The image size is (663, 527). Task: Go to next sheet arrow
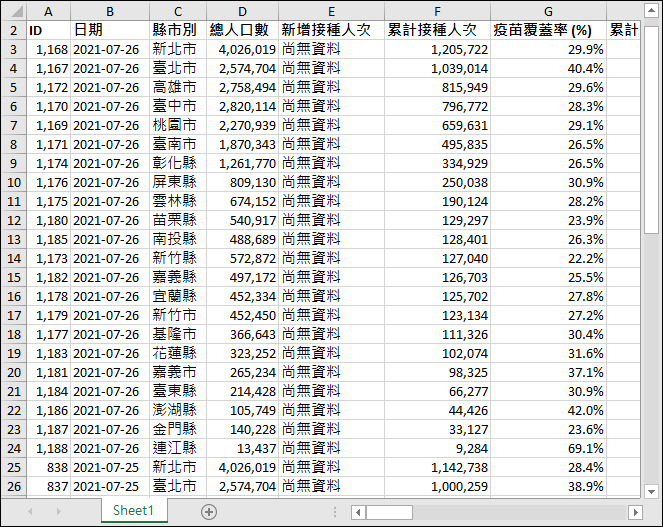click(58, 512)
